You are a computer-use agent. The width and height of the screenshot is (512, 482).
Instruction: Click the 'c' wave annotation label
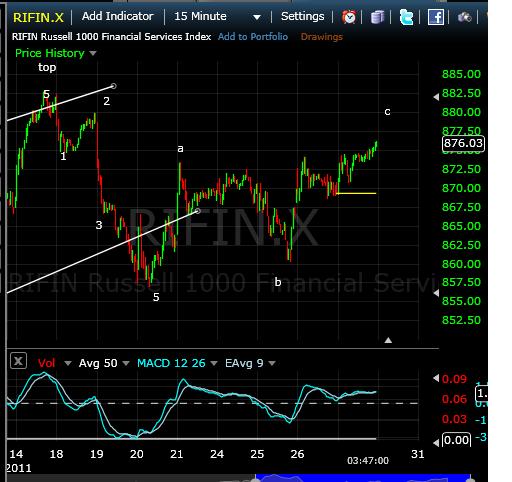tap(387, 112)
